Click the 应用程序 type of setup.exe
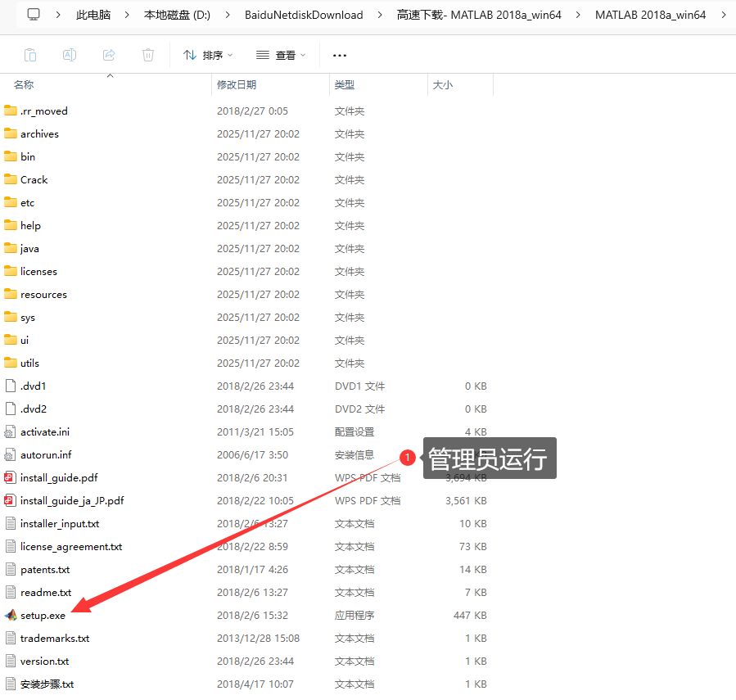Viewport: 736px width, 700px height. pyautogui.click(x=354, y=615)
